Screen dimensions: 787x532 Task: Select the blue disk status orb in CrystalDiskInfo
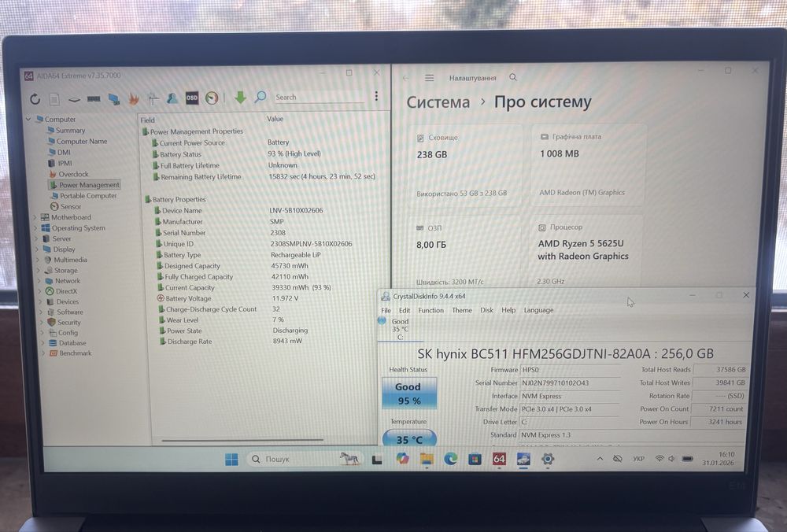pos(382,321)
